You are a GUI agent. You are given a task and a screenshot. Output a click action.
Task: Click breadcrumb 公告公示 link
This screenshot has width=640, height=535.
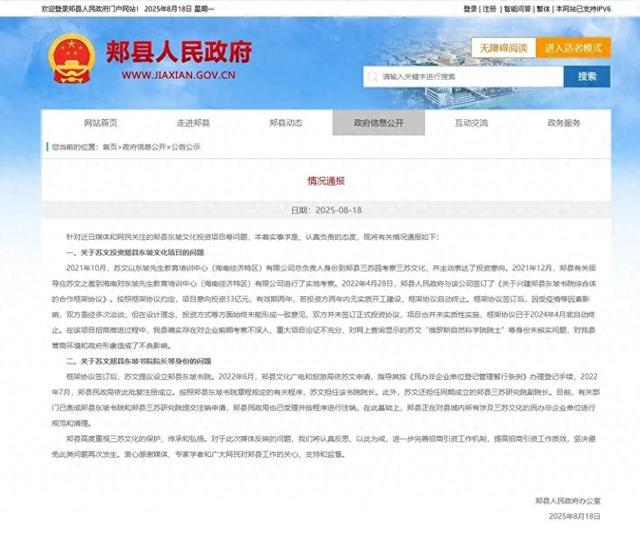(186, 147)
